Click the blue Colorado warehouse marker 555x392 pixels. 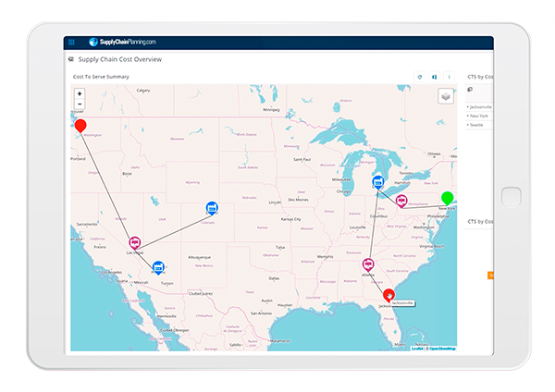pyautogui.click(x=212, y=209)
